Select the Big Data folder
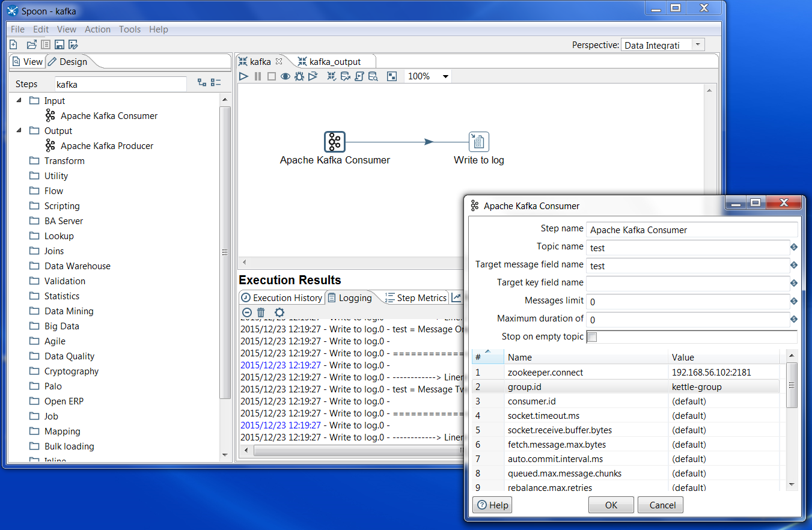812x530 pixels. coord(61,326)
